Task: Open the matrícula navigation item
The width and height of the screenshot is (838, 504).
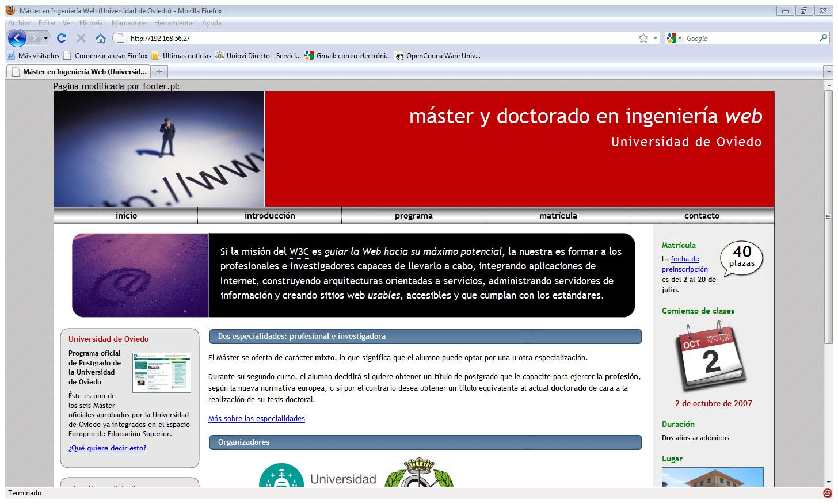Action: pyautogui.click(x=558, y=216)
